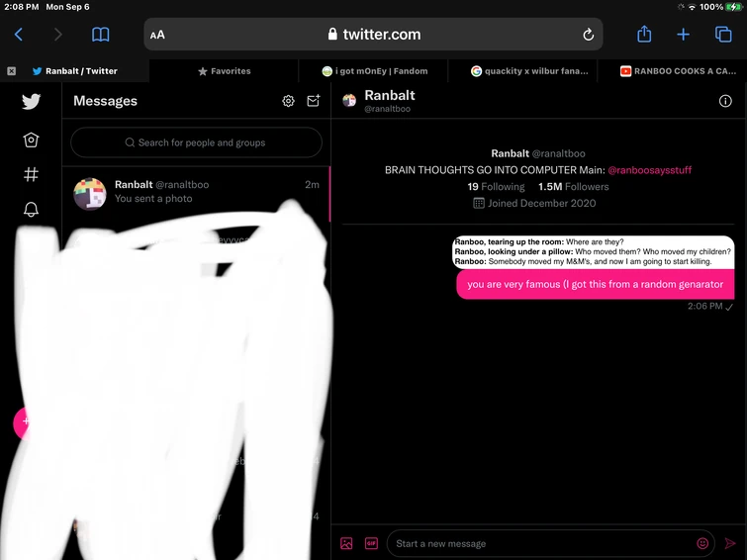This screenshot has width=747, height=560.
Task: Close the Ranbalt / Twitter tab
Action: [x=12, y=71]
